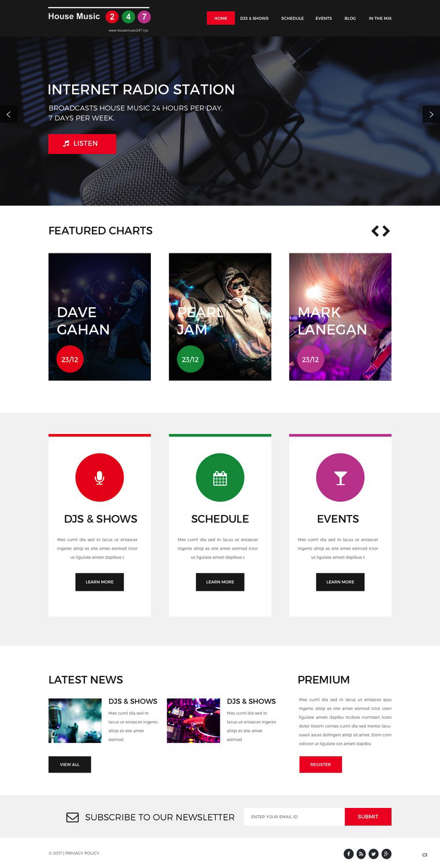Click the green calendar Schedule icon
Viewport: 440px width, 868px height.
pyautogui.click(x=220, y=477)
